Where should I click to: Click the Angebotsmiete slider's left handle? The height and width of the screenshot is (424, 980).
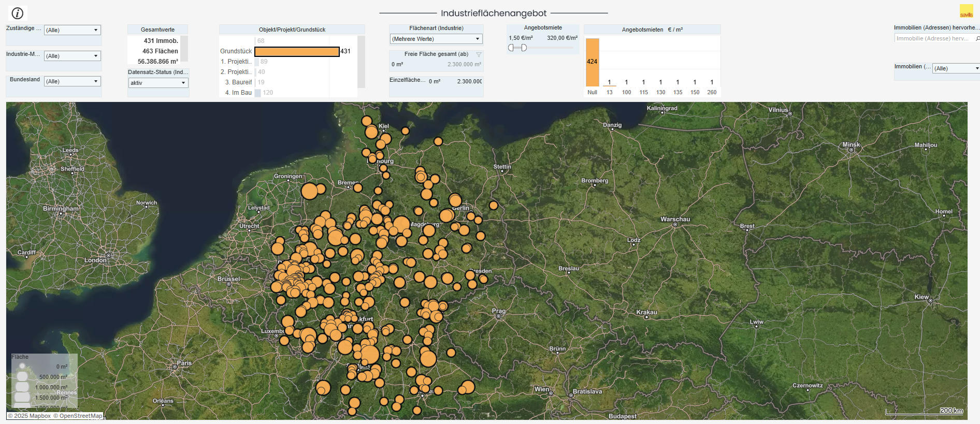[x=511, y=48]
